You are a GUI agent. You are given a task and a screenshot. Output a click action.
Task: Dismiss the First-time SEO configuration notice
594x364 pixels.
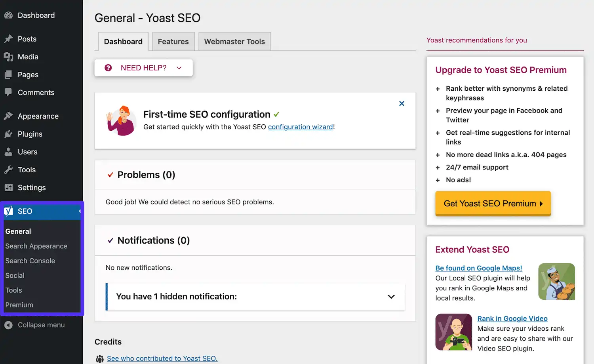(x=402, y=103)
